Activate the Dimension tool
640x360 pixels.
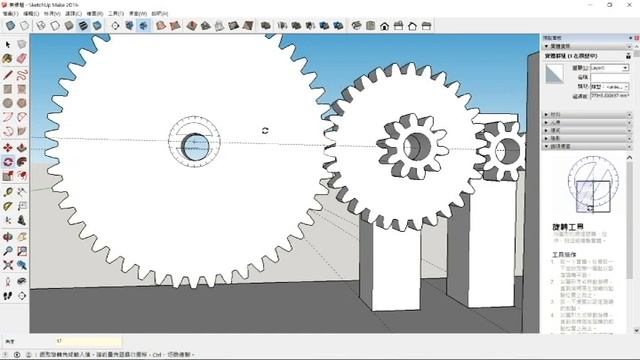coord(22,192)
